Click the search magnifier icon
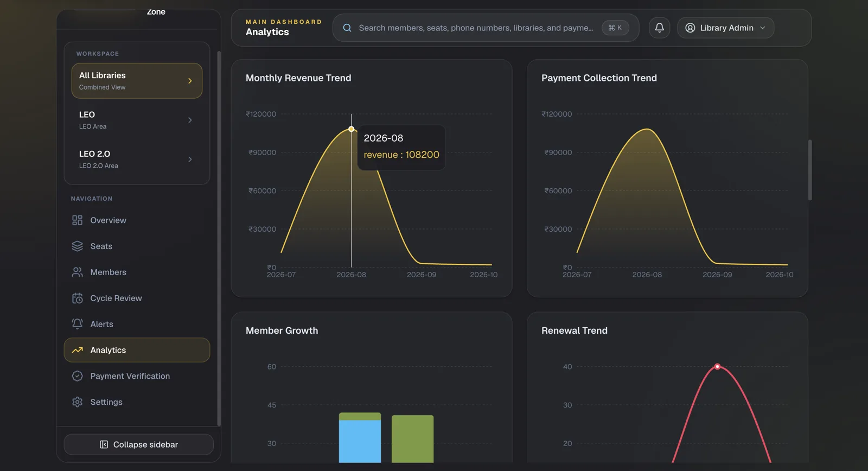Screen dimensions: 868x471 tap(347, 28)
